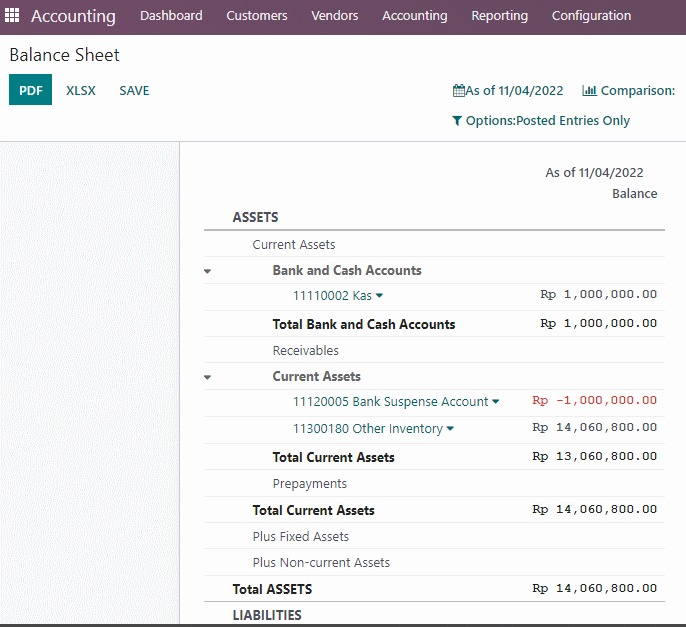Open the Reporting menu

pos(500,16)
